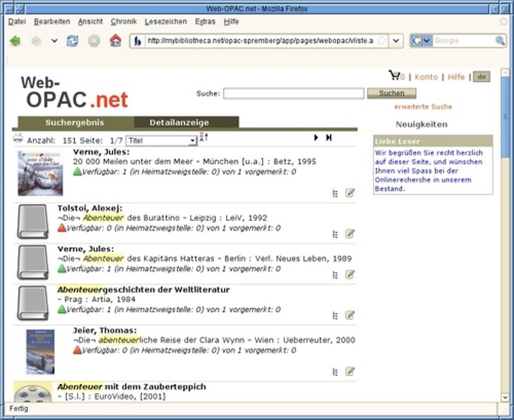The height and width of the screenshot is (420, 514).
Task: Click the book icon for Abenteuer des Burattino
Action: pos(33,222)
